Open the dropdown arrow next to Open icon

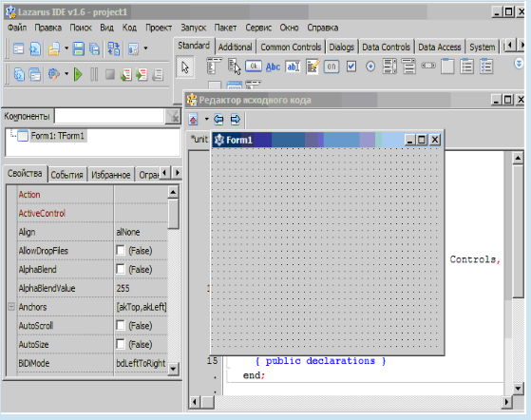tap(66, 48)
